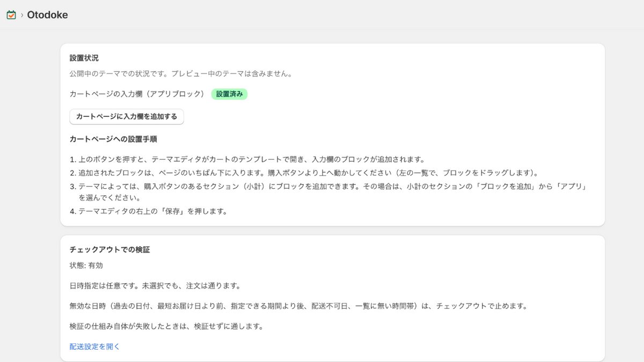Click the 設置済み status badge
This screenshot has height=362, width=644.
(229, 94)
